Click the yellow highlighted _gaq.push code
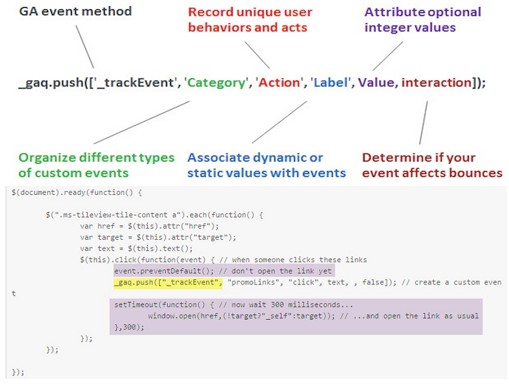Viewport: 509px width, 384px height. (168, 283)
